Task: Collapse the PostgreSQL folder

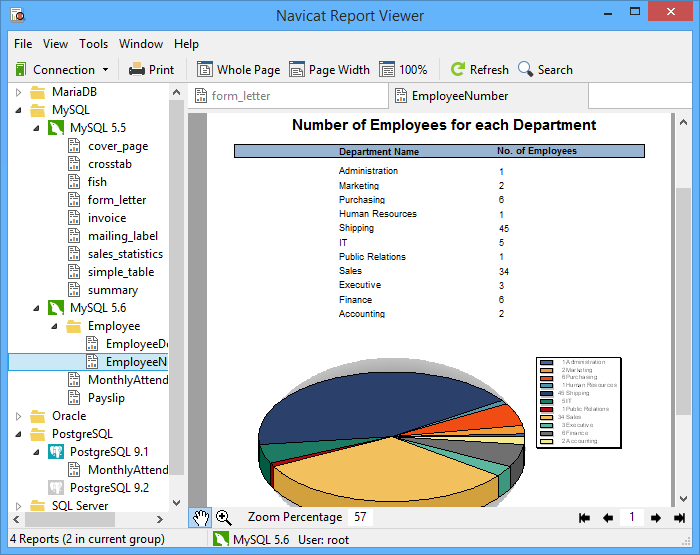Action: coord(18,434)
